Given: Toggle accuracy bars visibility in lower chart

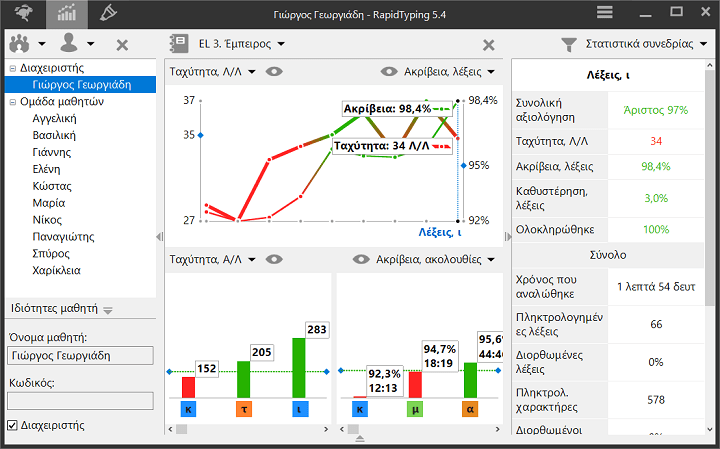Looking at the screenshot, I should [x=361, y=259].
